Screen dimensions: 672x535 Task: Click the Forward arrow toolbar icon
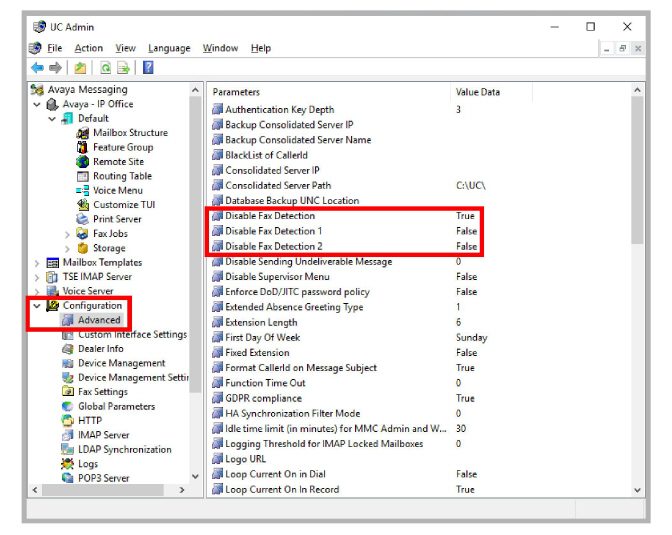tap(55, 68)
